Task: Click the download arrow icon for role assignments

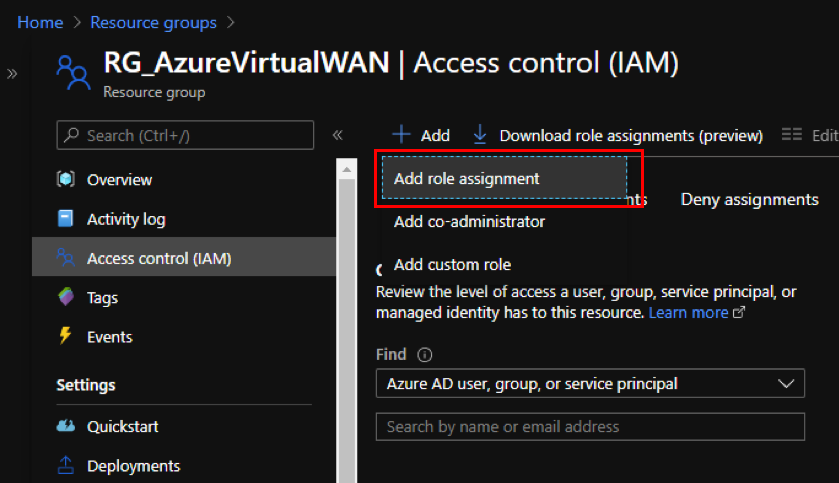Action: 480,135
